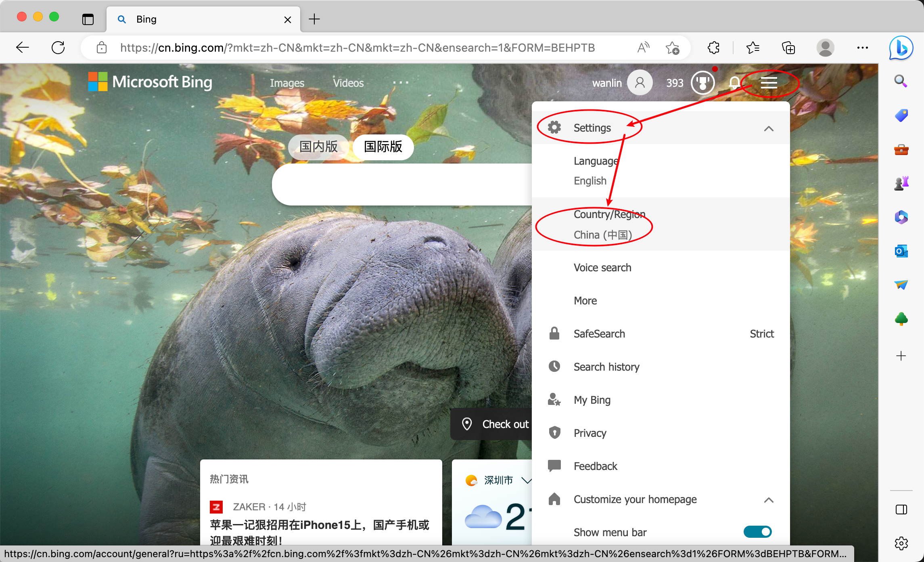Image resolution: width=924 pixels, height=562 pixels.
Task: Click sidebar Search magnifier icon
Action: [901, 82]
